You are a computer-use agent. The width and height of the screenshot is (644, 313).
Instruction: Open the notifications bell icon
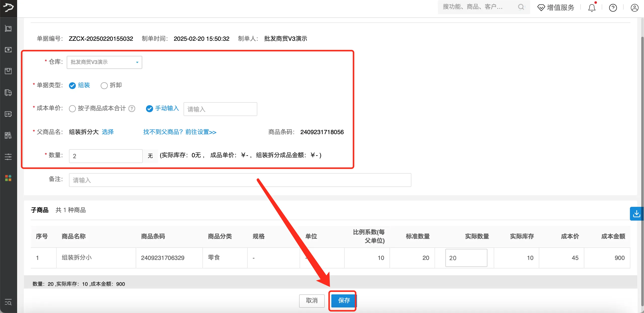pyautogui.click(x=591, y=8)
